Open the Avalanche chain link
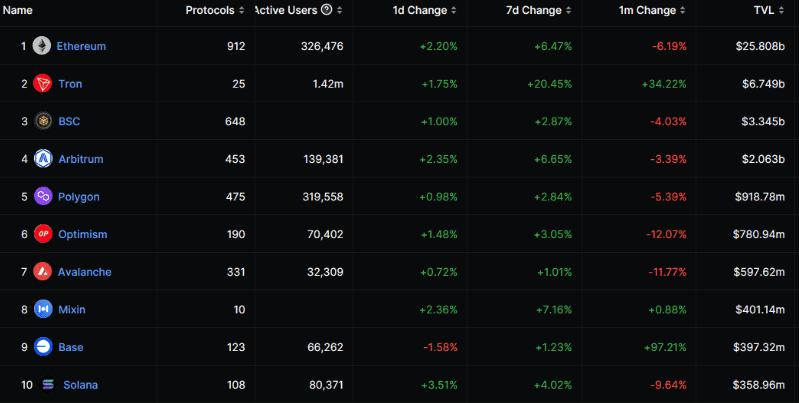The width and height of the screenshot is (799, 403). [85, 272]
